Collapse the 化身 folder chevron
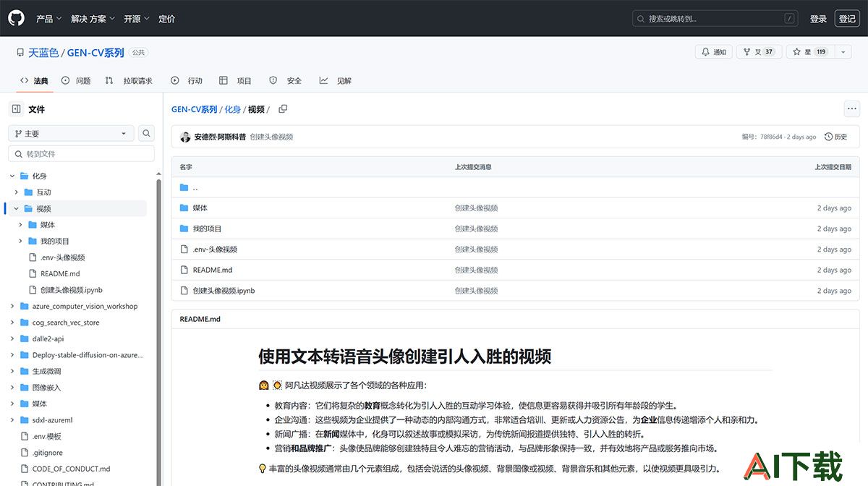Viewport: 868px width, 486px height. (12, 176)
